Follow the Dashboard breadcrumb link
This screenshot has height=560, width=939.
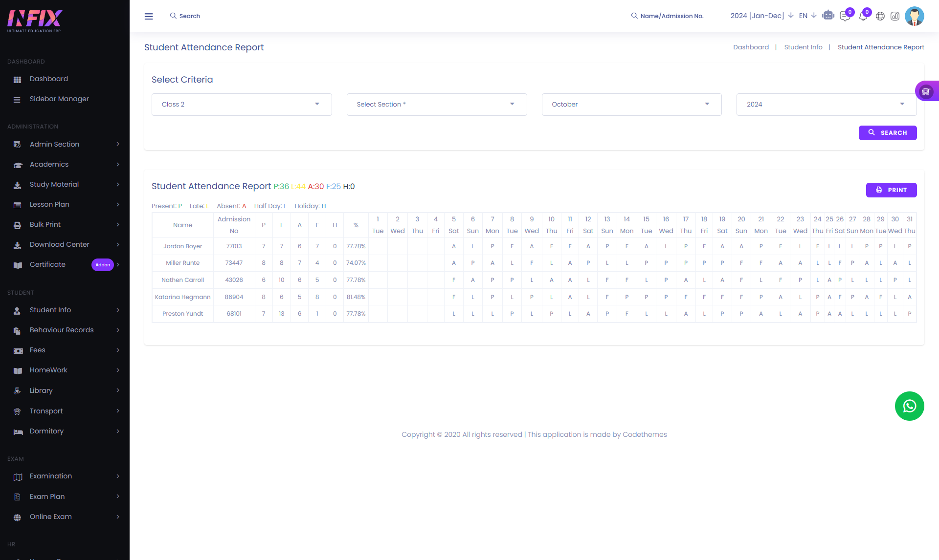tap(751, 47)
